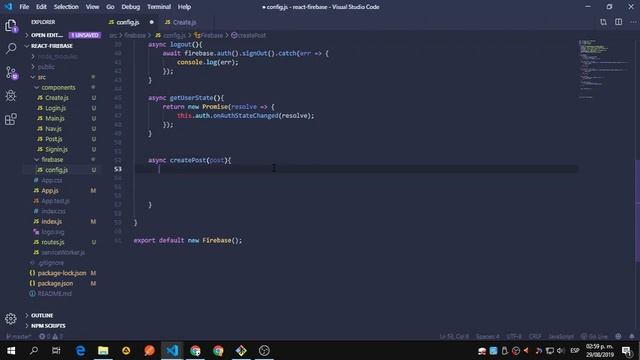Open the Extensions view

[x=11, y=119]
